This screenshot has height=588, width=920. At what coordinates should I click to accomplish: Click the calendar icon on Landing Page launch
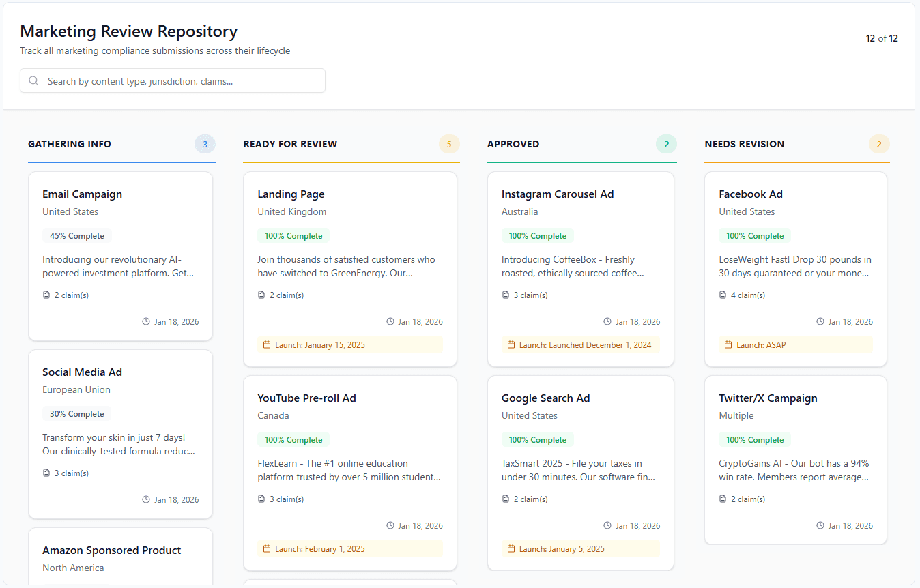[267, 345]
